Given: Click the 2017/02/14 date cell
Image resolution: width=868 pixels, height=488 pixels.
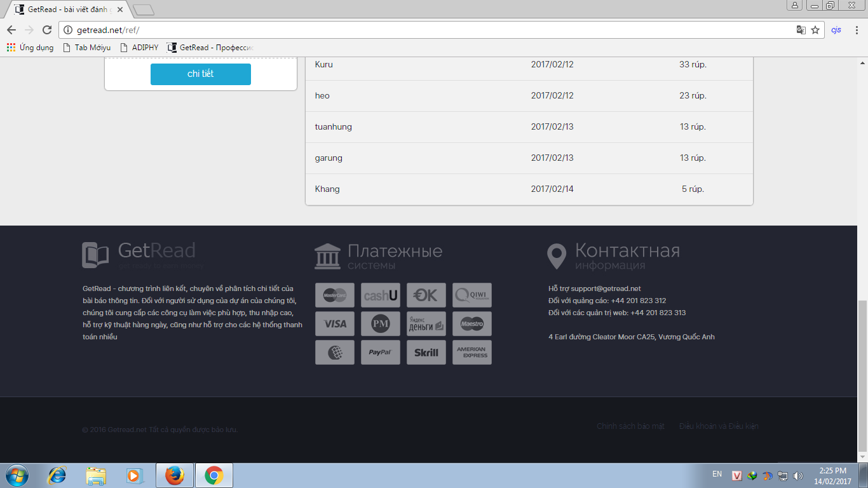Looking at the screenshot, I should 552,189.
